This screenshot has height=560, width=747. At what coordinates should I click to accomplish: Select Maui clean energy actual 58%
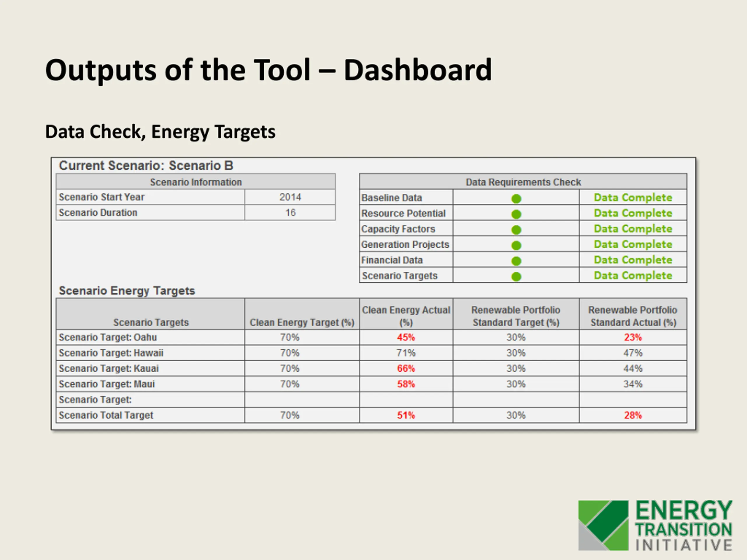point(406,384)
